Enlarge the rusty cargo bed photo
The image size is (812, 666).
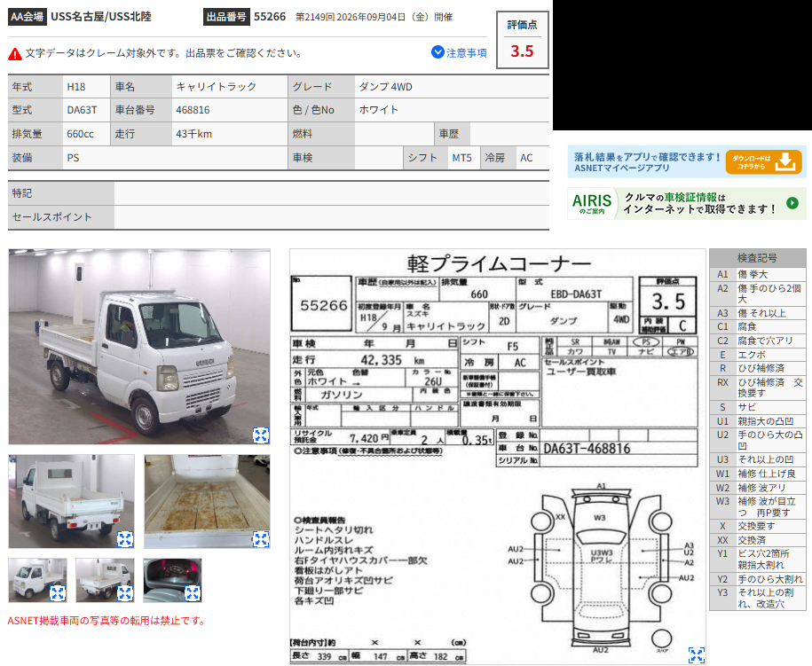point(261,539)
